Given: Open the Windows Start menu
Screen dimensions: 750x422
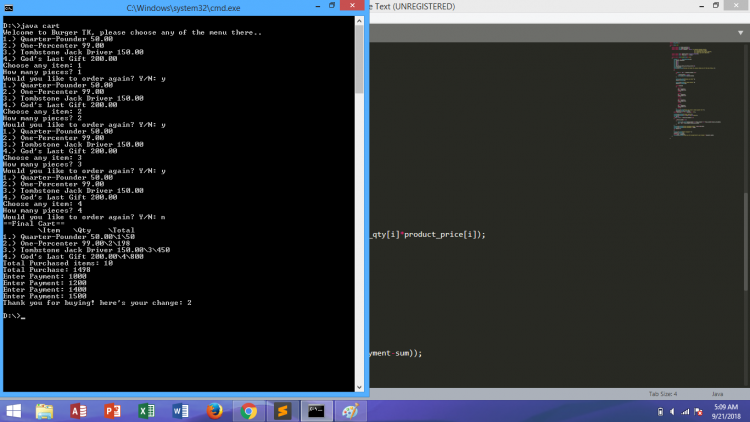Looking at the screenshot, I should tap(13, 411).
